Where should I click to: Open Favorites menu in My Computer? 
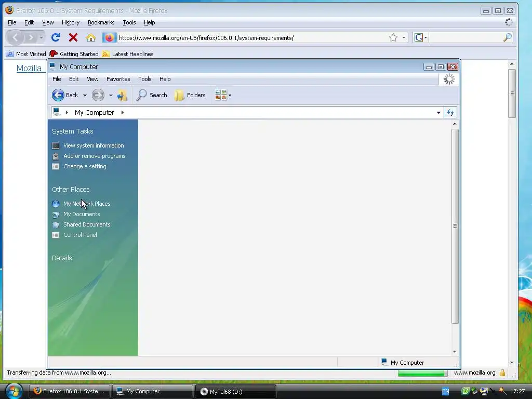[118, 79]
